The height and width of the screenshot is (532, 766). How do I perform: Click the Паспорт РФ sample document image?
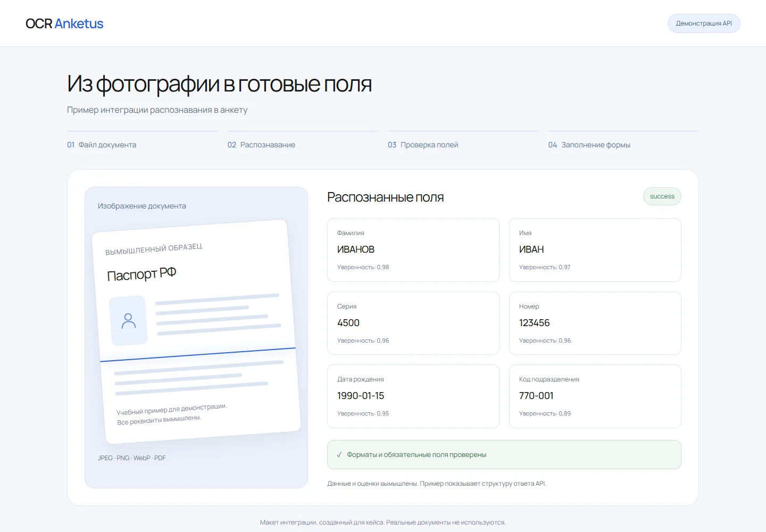coord(196,332)
